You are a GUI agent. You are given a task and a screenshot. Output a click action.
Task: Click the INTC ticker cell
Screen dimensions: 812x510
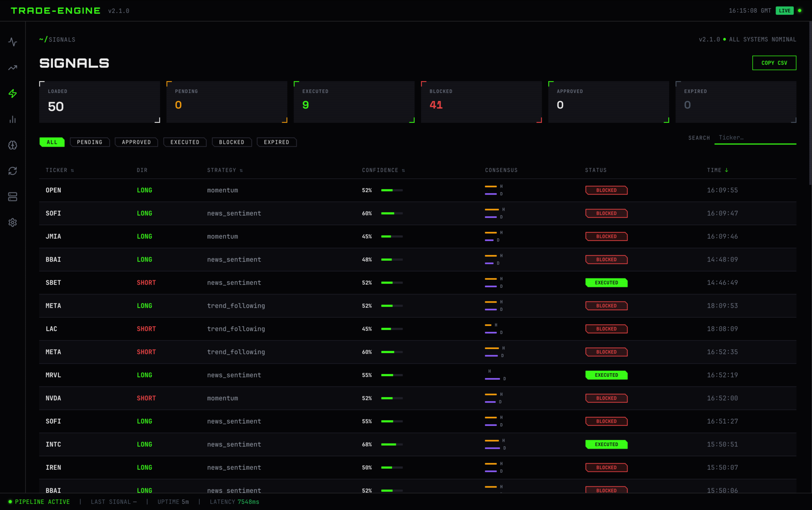pyautogui.click(x=53, y=444)
